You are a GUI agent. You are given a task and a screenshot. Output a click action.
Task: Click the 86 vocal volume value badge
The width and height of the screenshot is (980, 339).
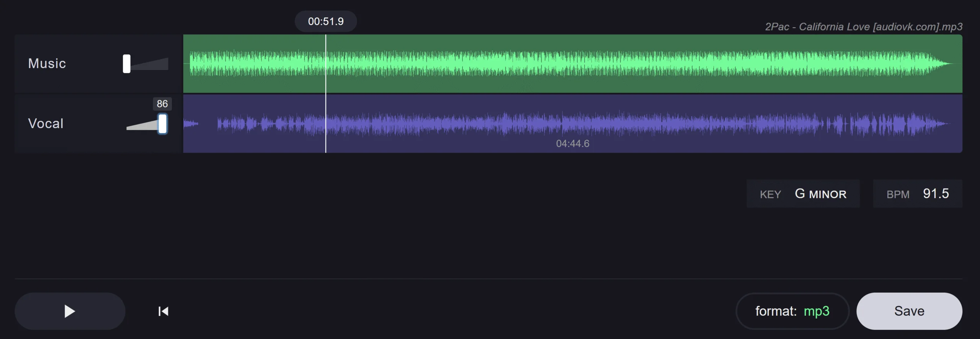pyautogui.click(x=162, y=104)
